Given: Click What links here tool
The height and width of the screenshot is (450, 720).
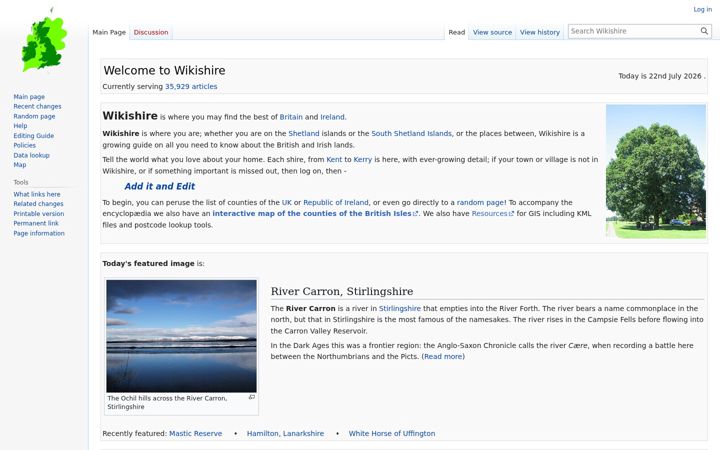Looking at the screenshot, I should tap(37, 194).
